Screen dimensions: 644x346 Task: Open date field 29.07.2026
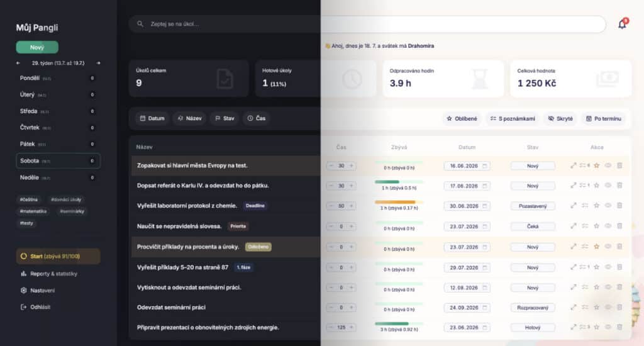point(467,267)
